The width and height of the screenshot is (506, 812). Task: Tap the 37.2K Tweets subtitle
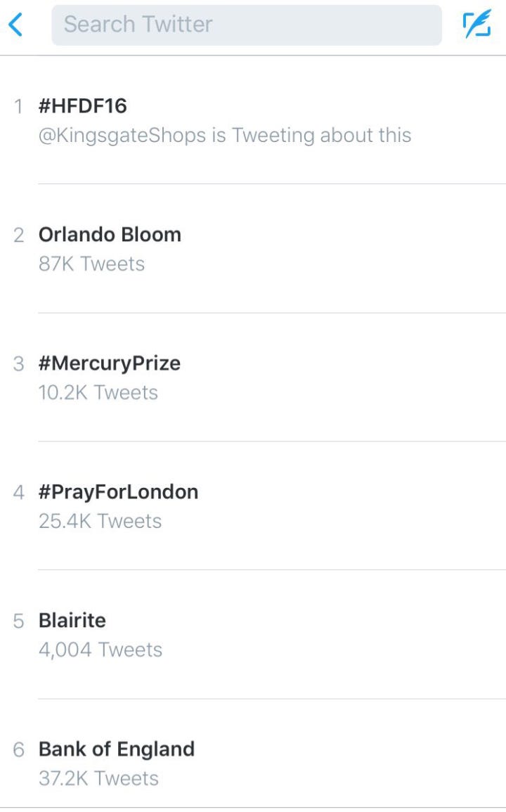[98, 778]
